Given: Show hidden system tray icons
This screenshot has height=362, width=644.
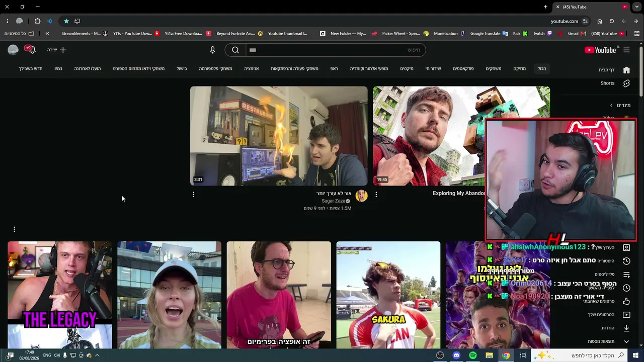Looking at the screenshot, I should [97, 355].
